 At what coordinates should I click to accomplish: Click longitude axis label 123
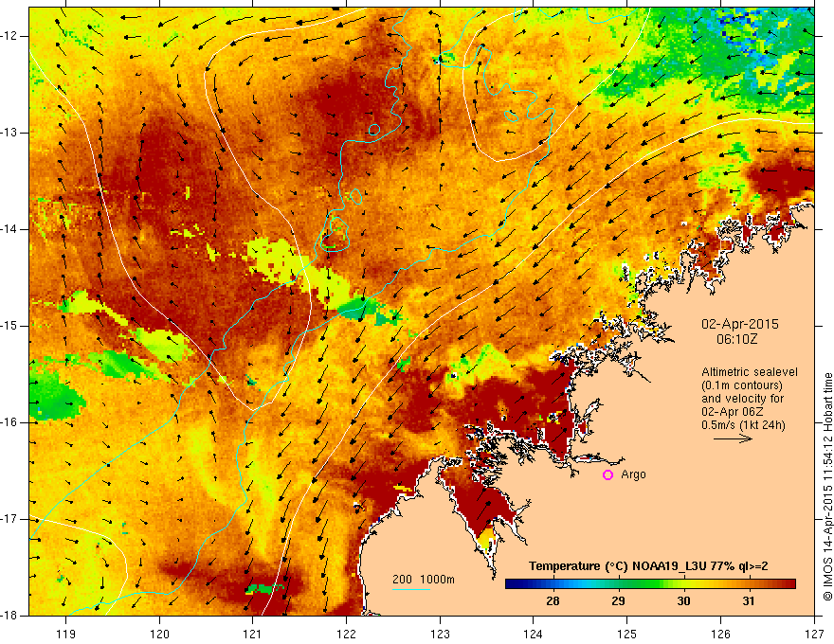click(x=440, y=634)
